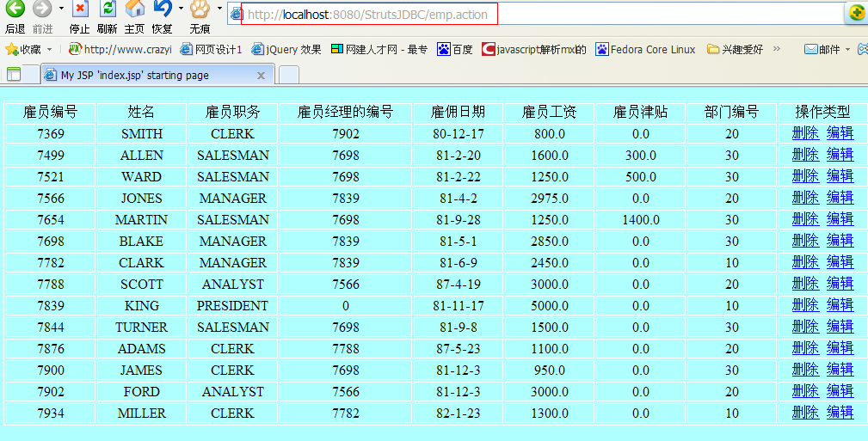868x441 pixels.
Task: Open the Fedora Core Linux bookmark
Action: pyautogui.click(x=645, y=49)
